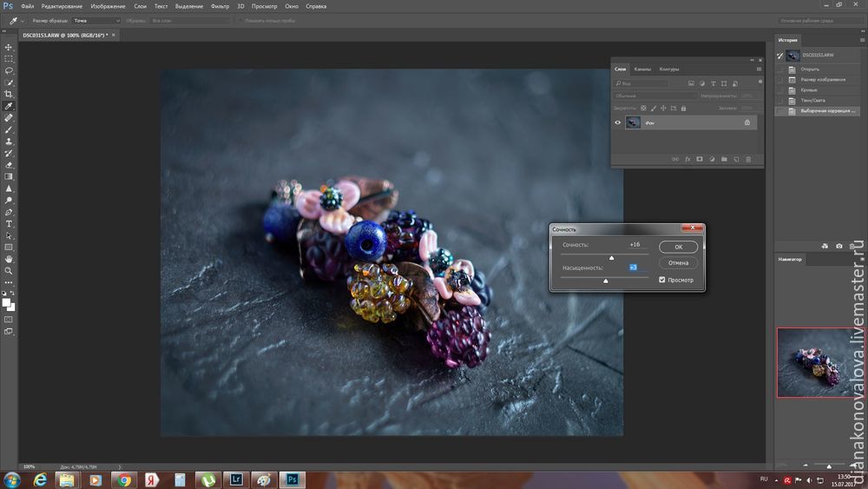This screenshot has width=868, height=489.
Task: Select the Zoom tool
Action: pos(9,271)
